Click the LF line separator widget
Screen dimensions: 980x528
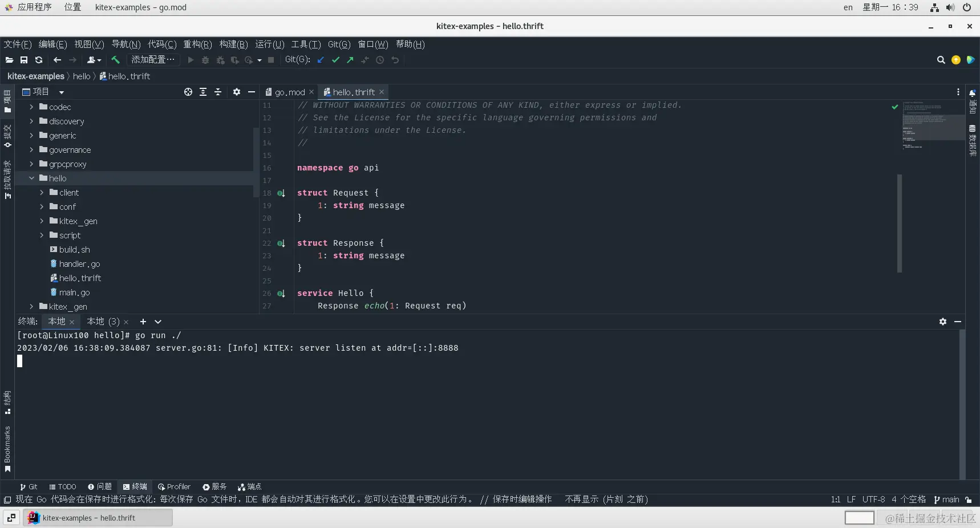[851, 500]
